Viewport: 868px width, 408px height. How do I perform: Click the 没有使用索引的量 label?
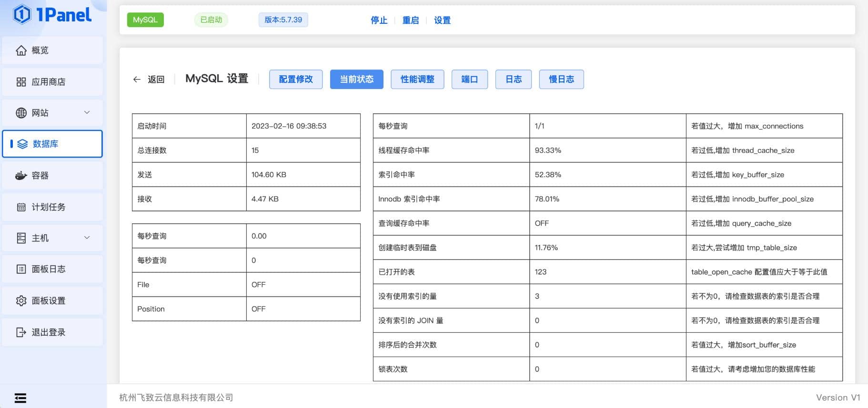click(x=408, y=296)
